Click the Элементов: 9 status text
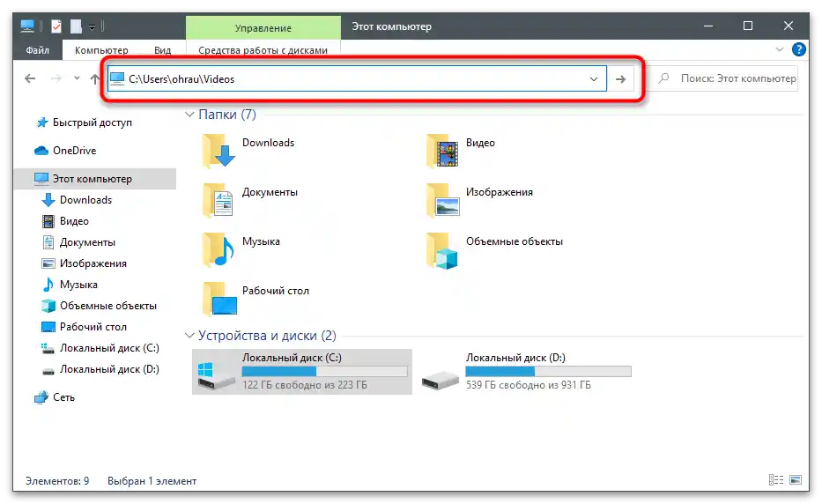822x504 pixels. click(57, 481)
